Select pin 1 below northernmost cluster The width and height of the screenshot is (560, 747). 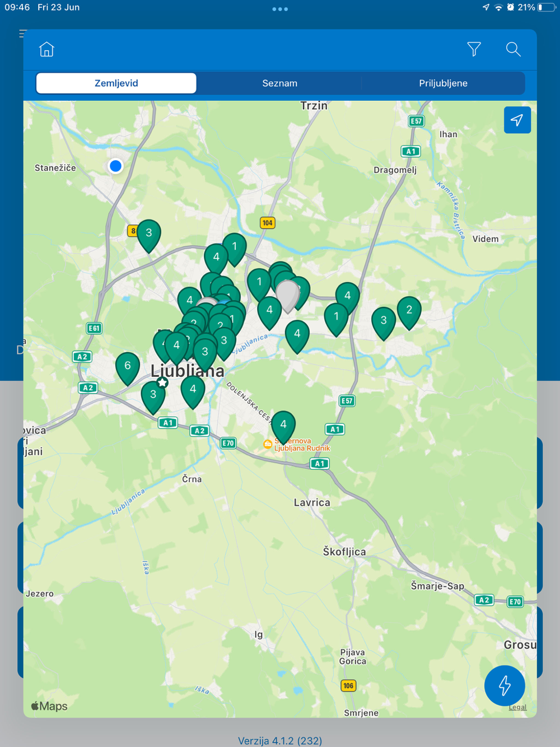click(x=235, y=249)
